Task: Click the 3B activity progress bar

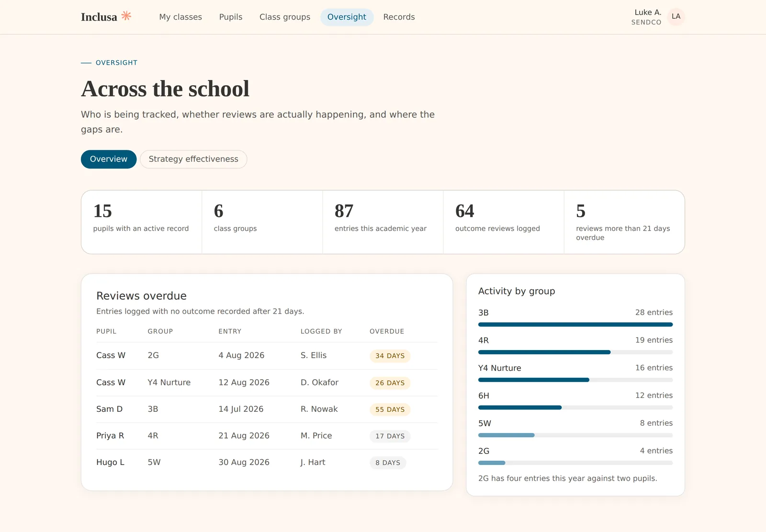Action: click(x=575, y=325)
